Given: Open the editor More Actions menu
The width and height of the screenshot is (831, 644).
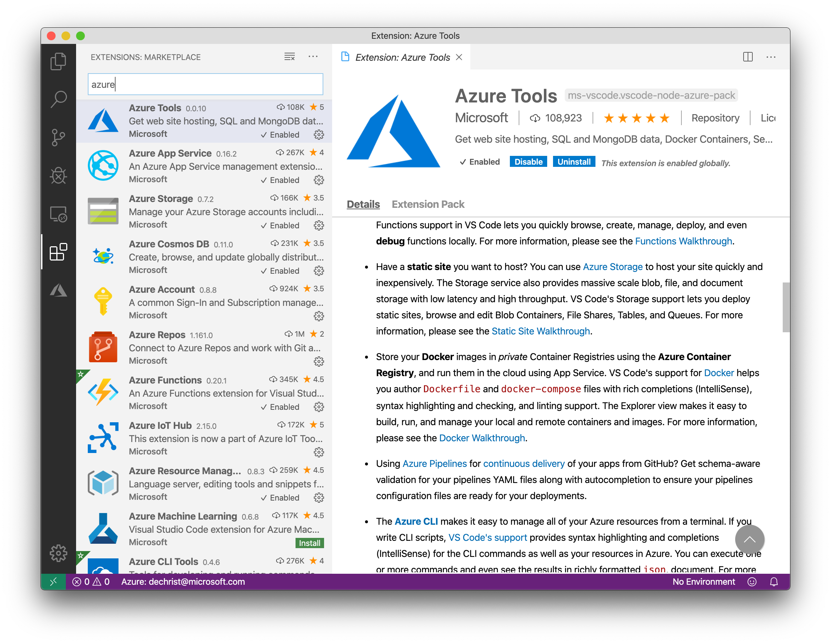Looking at the screenshot, I should click(771, 57).
